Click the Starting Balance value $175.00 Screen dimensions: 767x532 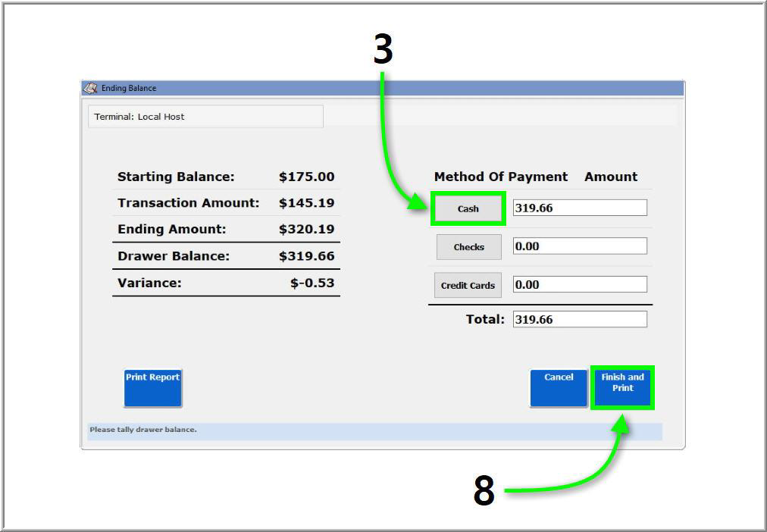click(306, 177)
